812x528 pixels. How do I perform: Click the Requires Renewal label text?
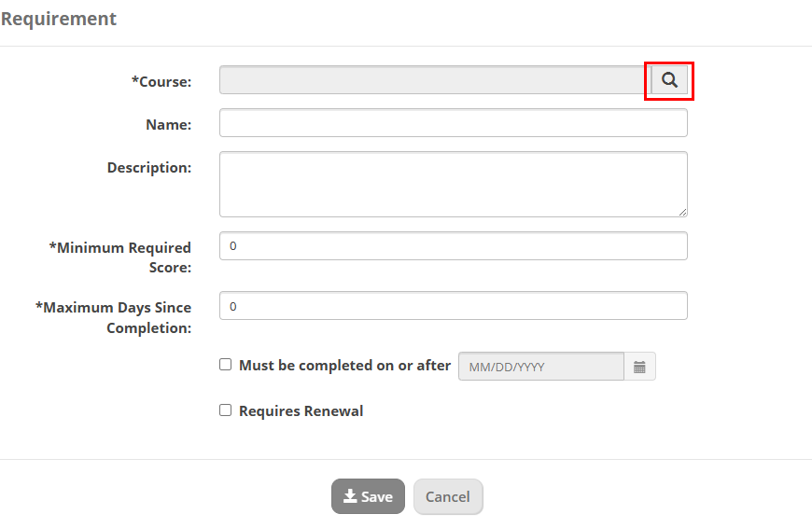coord(301,411)
